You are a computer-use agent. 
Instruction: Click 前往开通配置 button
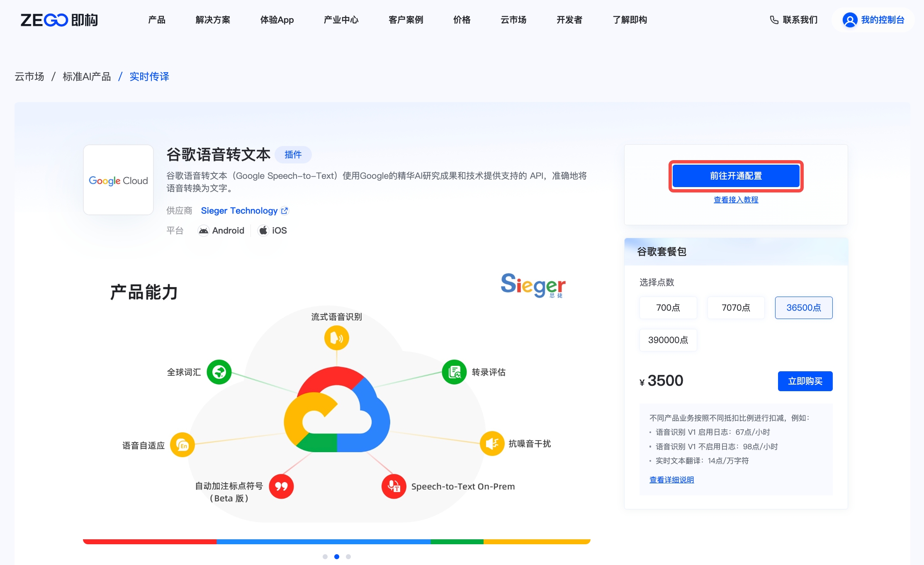pos(736,176)
